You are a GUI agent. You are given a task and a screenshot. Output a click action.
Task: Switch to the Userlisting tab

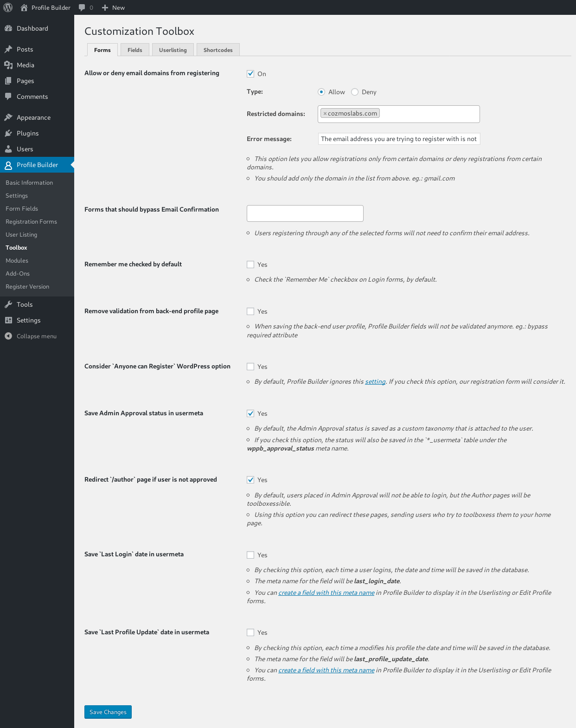(x=173, y=50)
